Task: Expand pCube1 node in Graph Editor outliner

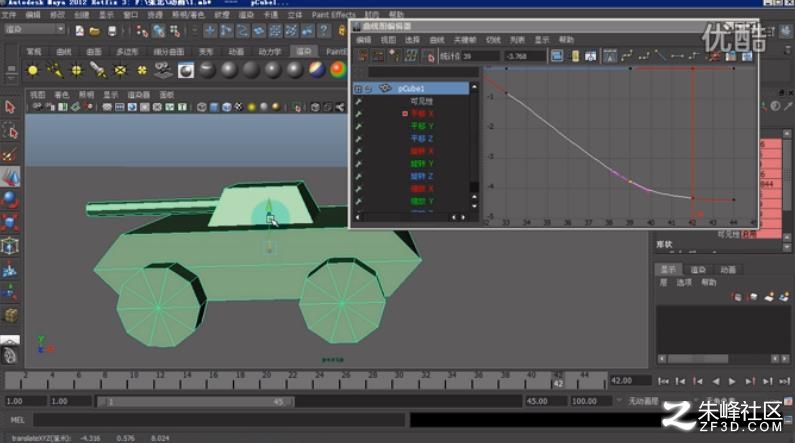Action: pos(358,89)
